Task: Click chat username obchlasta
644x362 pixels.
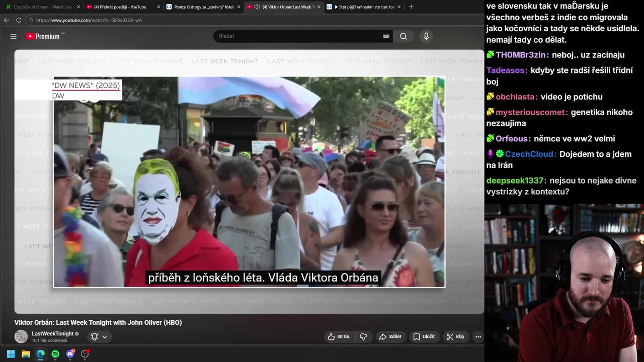Action: pyautogui.click(x=516, y=97)
